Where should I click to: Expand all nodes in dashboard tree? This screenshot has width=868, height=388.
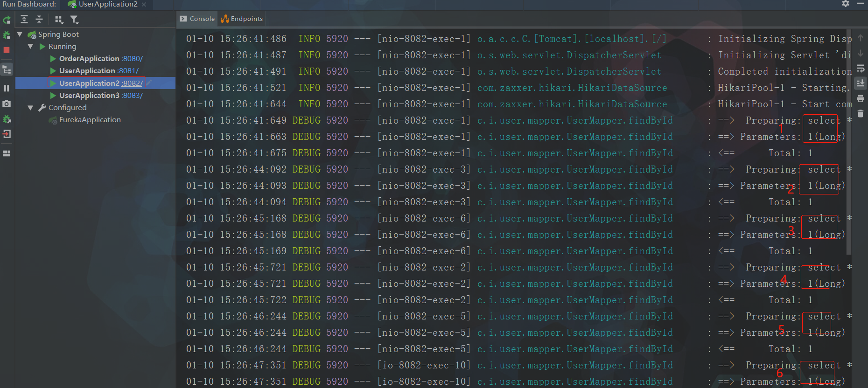point(24,19)
